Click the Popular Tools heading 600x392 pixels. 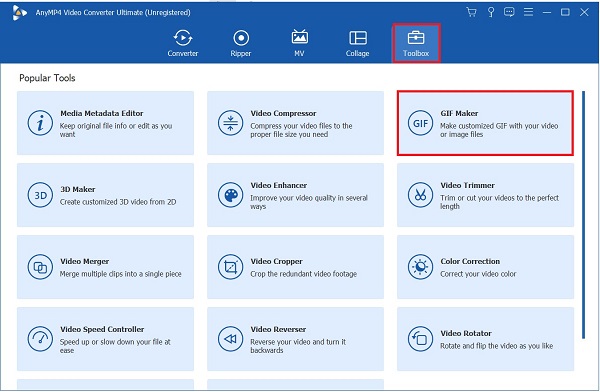[47, 78]
